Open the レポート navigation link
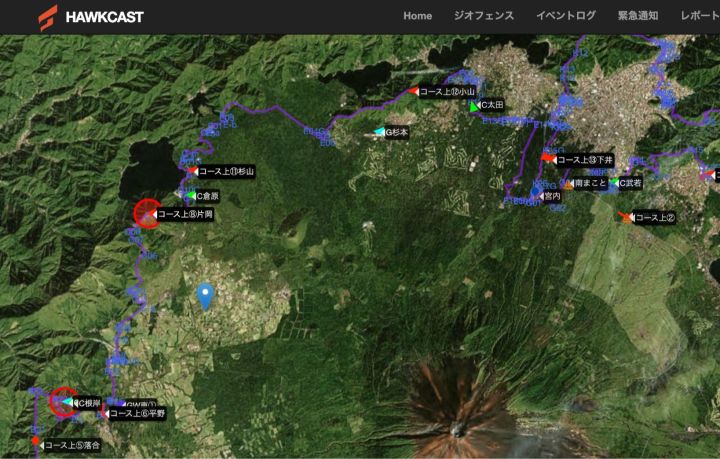Screen dimensions: 720x459 click(699, 16)
